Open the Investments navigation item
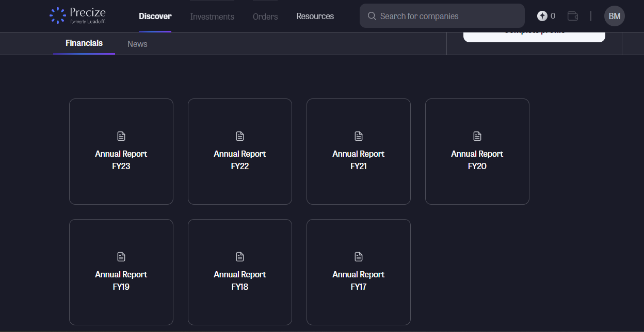This screenshot has height=332, width=644. (x=212, y=16)
